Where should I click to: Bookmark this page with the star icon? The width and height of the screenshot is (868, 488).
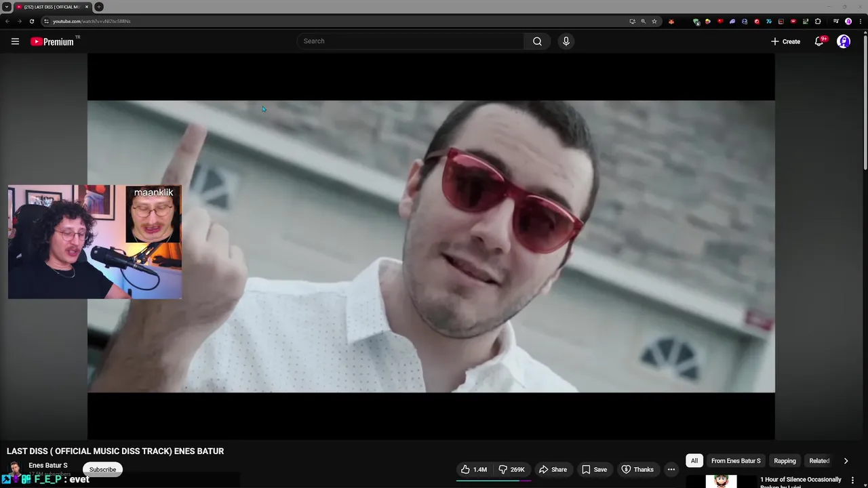click(654, 21)
